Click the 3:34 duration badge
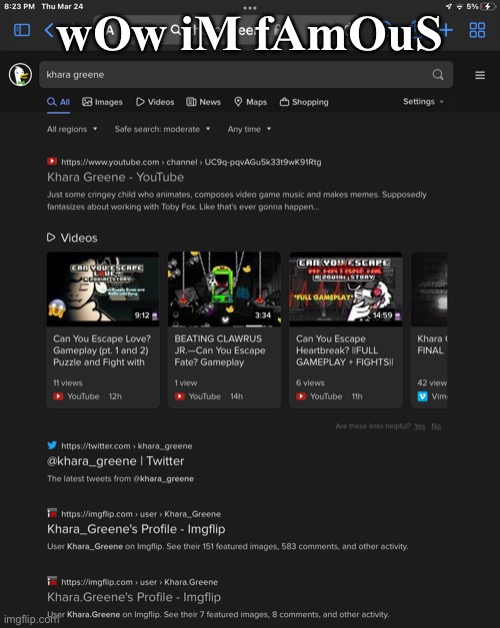500x628 pixels. point(263,316)
